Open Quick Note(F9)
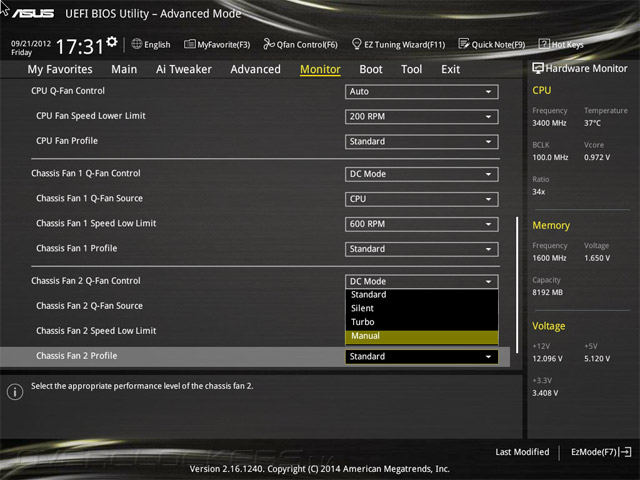 [x=492, y=44]
